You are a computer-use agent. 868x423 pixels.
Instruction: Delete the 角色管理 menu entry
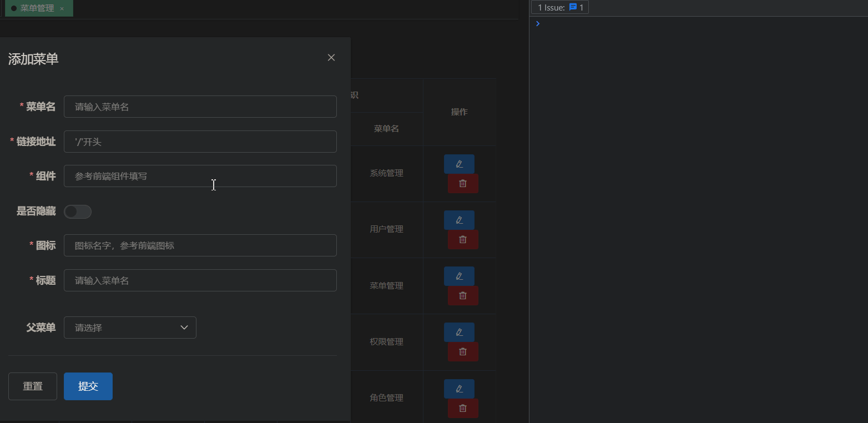tap(463, 408)
